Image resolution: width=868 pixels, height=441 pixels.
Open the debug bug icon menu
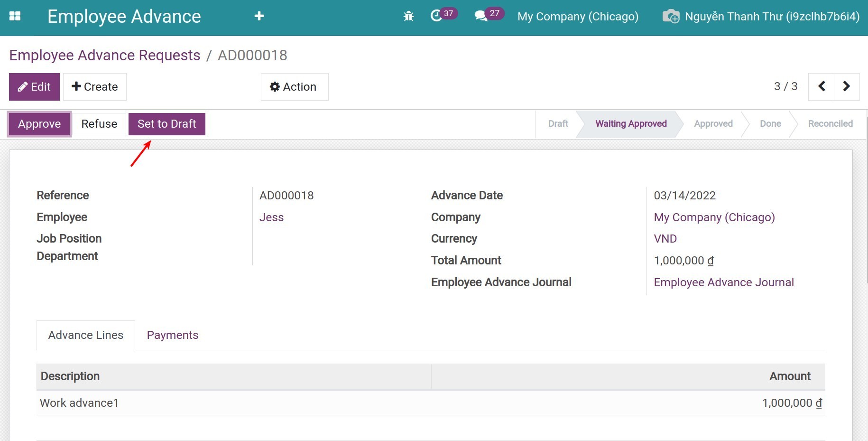[408, 17]
